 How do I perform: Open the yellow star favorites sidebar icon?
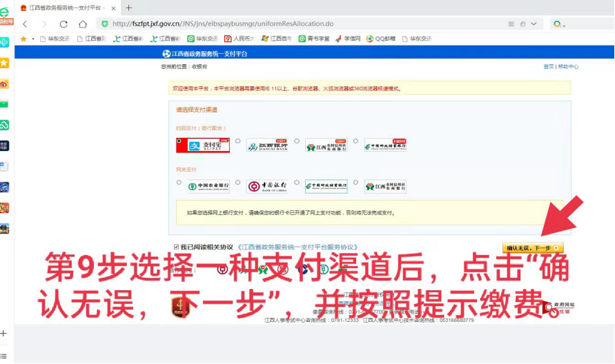tap(5, 63)
